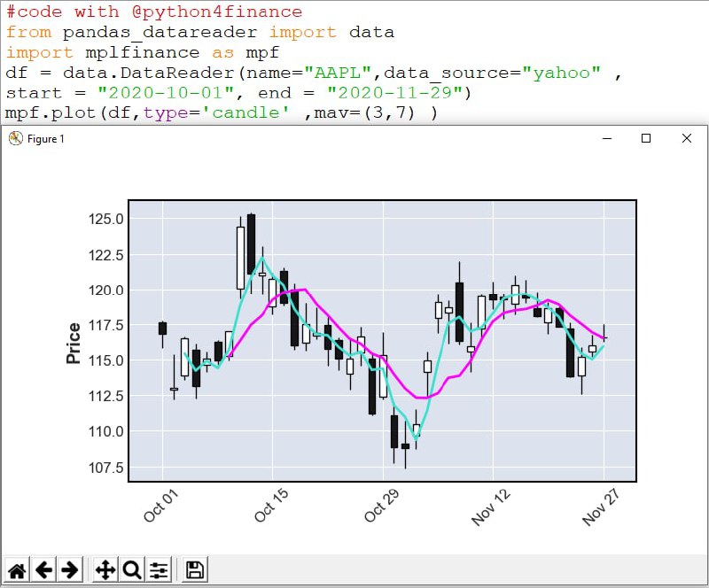This screenshot has height=588, width=709.
Task: Click the Oct 29 date label
Action: click(382, 506)
